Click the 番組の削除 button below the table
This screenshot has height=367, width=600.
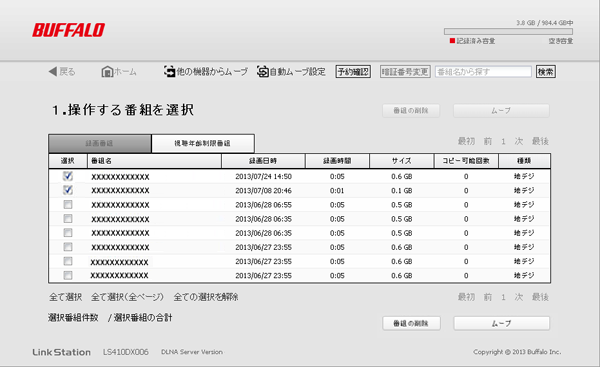[x=411, y=323]
